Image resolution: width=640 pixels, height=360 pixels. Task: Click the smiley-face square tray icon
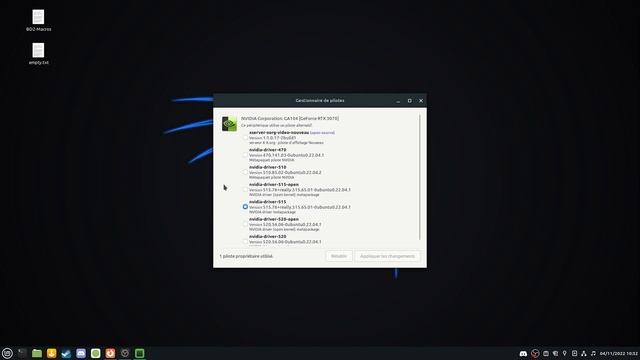[x=574, y=353]
